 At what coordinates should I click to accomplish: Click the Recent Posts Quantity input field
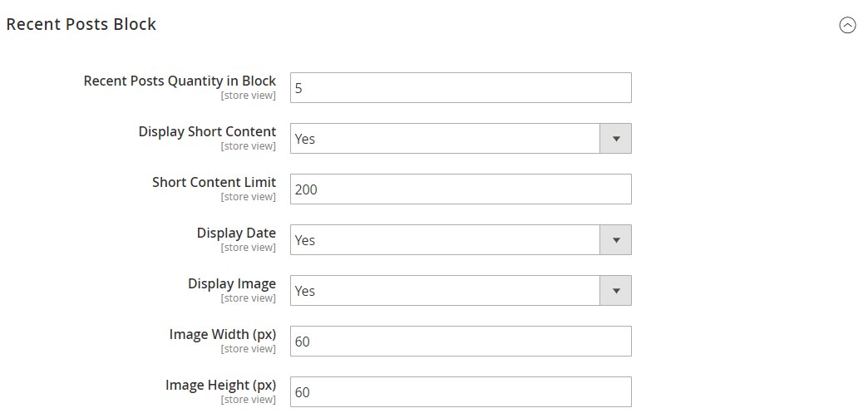pos(461,88)
